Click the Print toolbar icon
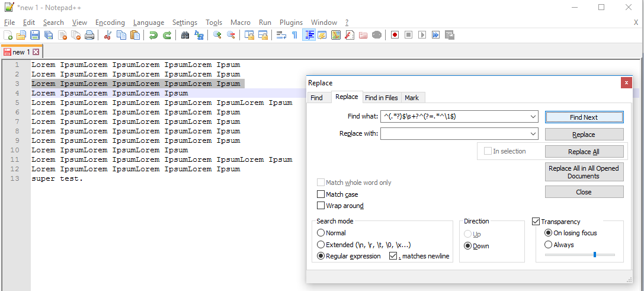 [89, 36]
